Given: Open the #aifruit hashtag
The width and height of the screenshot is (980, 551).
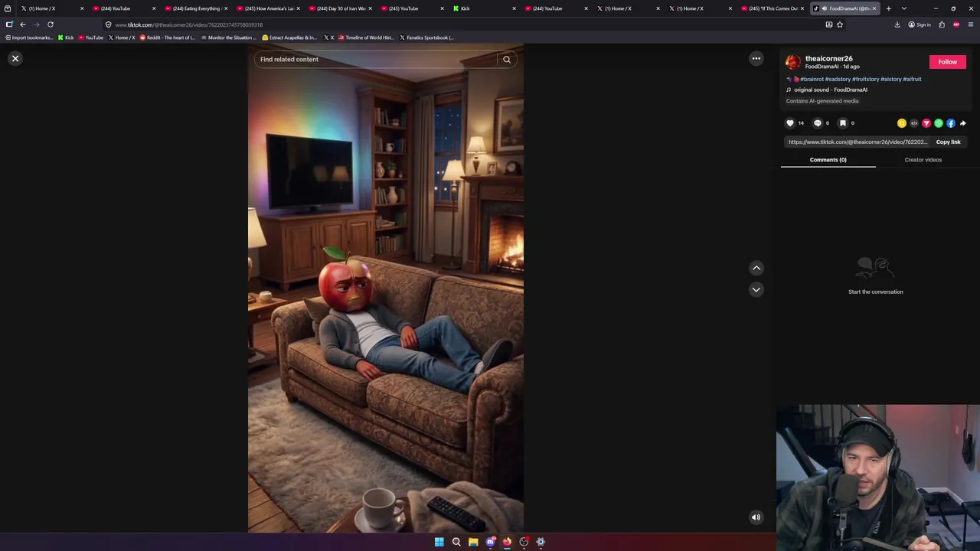Looking at the screenshot, I should 912,79.
